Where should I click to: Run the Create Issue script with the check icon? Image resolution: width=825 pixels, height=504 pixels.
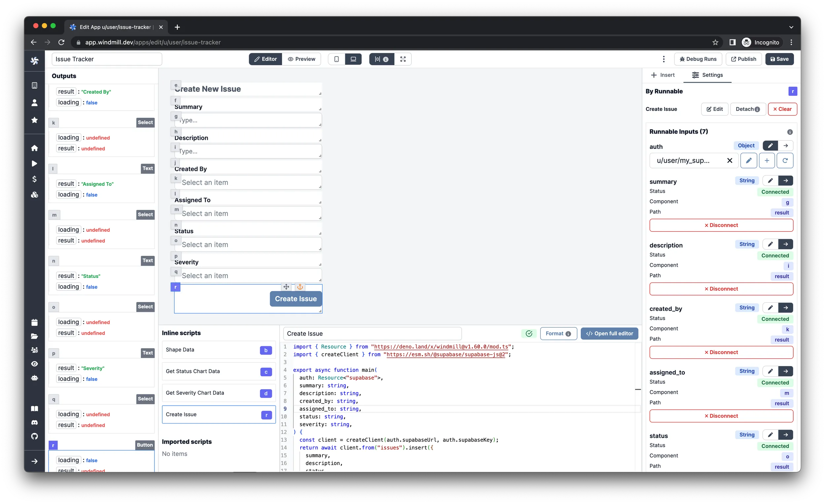click(528, 334)
